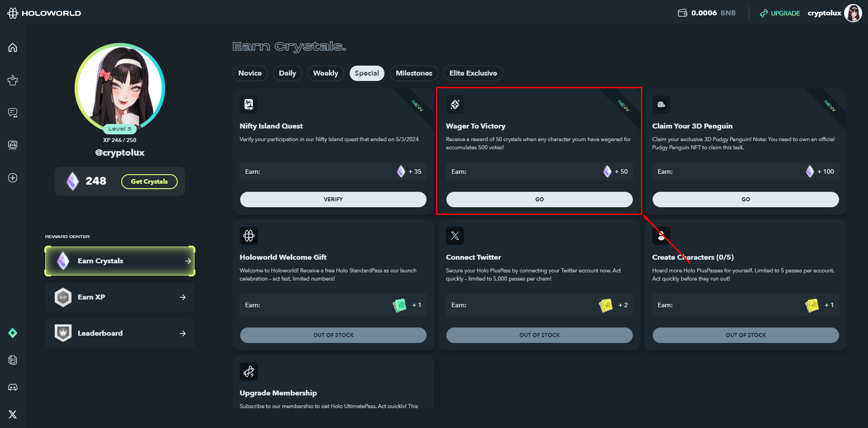Click OUT OF STOCK on Welcome Gift
Screen dimensions: 868x428
(333, 335)
